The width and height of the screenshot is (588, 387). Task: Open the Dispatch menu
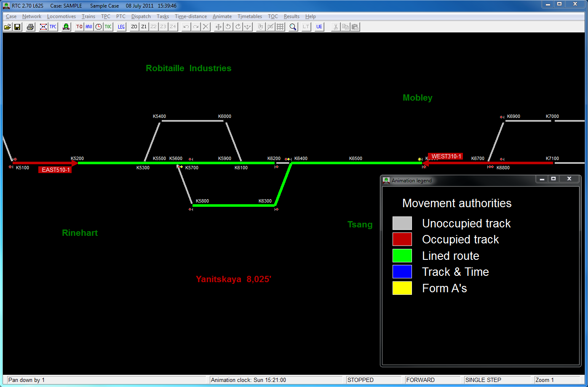141,16
